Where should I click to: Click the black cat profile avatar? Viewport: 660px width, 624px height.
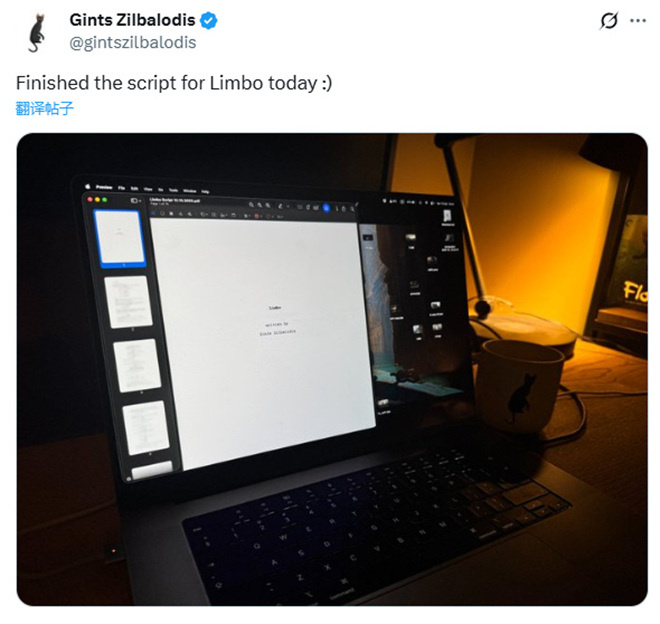37,32
